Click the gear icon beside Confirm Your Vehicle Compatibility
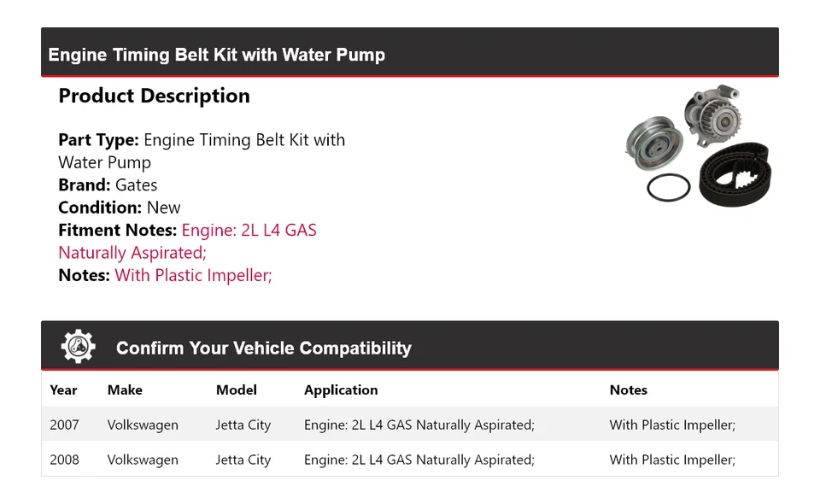This screenshot has height=504, width=820. [x=79, y=347]
